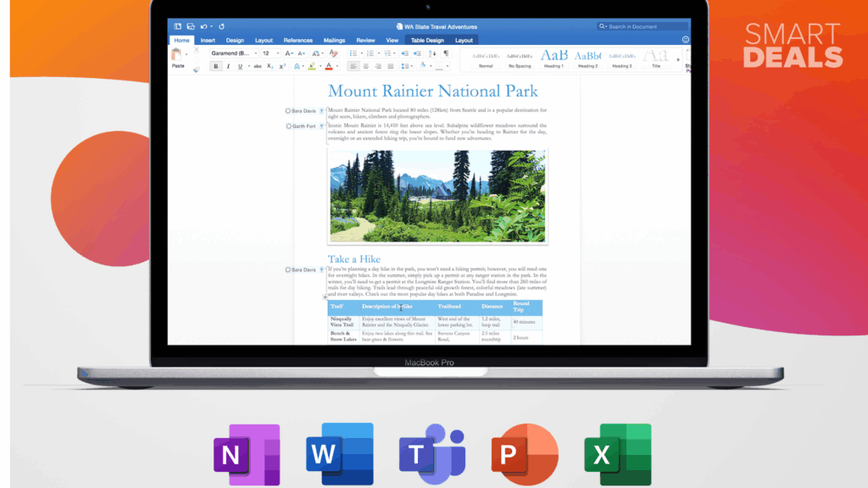The image size is (868, 488).
Task: Click the yellow highlight color button
Action: [312, 66]
